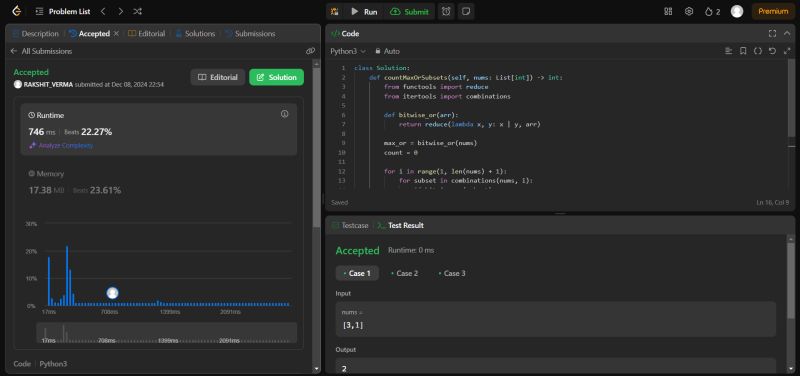
Task: Reset code with the undo arrow icon
Action: [x=772, y=51]
